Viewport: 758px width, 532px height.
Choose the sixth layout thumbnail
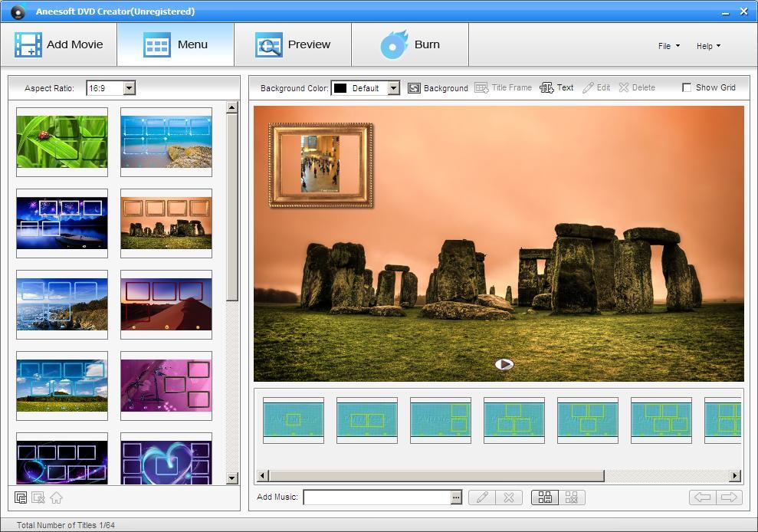click(x=661, y=420)
